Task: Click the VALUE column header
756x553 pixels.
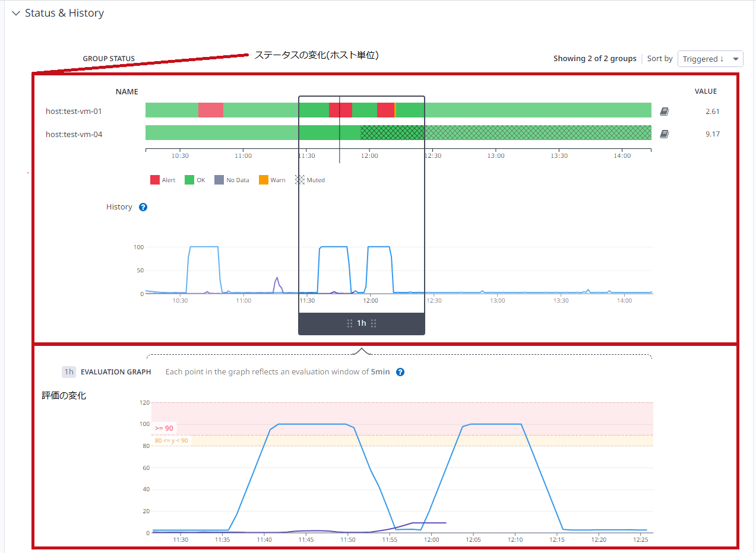Action: [x=706, y=91]
